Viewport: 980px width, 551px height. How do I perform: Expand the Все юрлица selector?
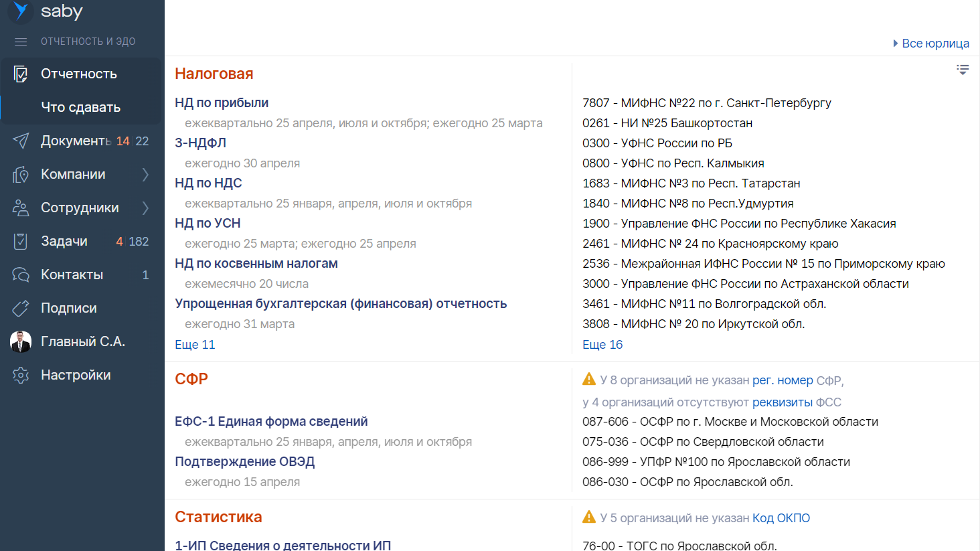click(930, 44)
